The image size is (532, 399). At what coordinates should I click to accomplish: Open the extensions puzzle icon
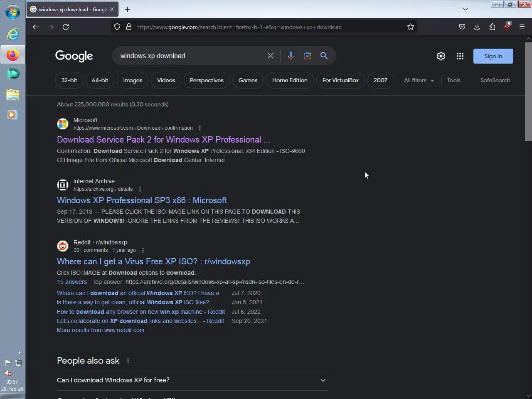point(492,27)
